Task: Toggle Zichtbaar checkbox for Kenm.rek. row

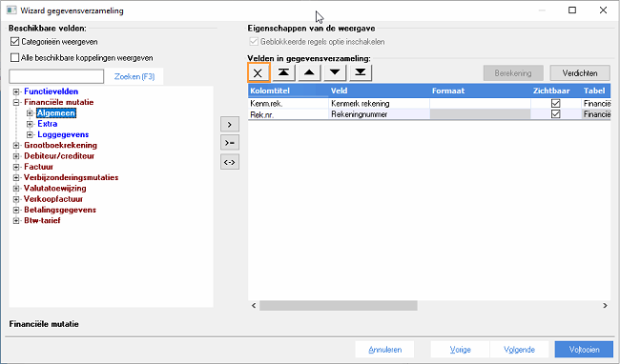Action: [555, 104]
